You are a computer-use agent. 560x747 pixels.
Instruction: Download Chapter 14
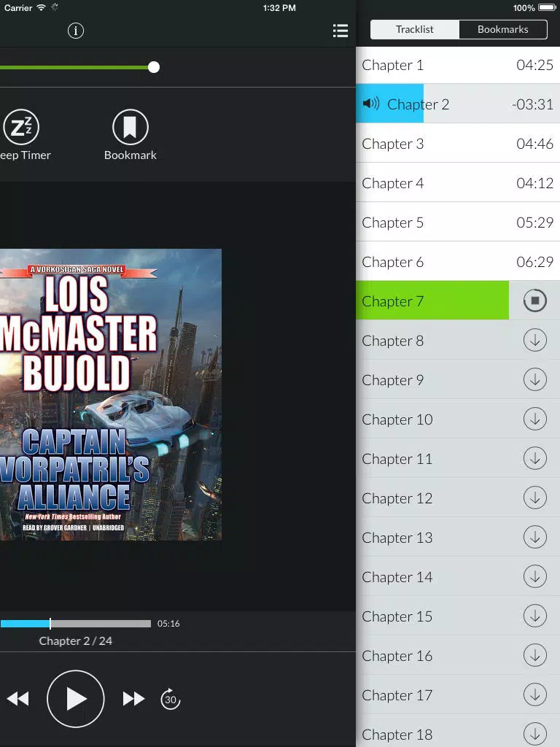(x=534, y=577)
